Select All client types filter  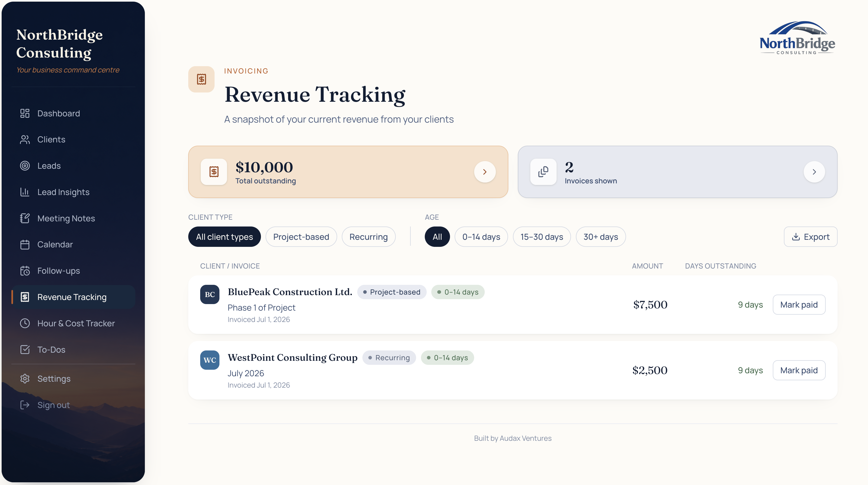coord(224,237)
